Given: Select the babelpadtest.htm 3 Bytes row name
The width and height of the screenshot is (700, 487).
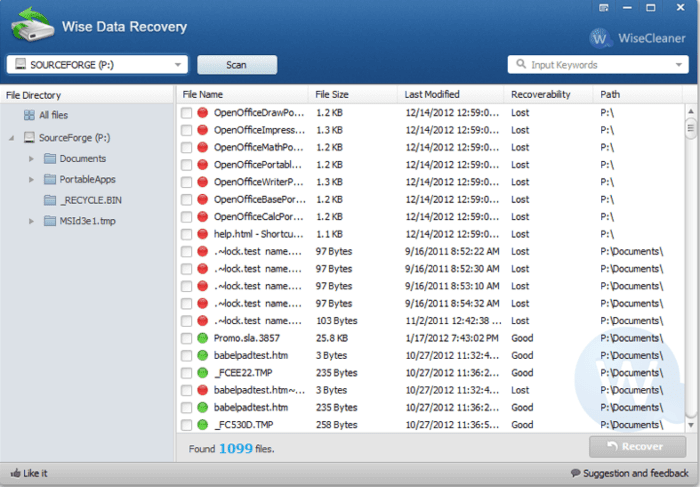Looking at the screenshot, I should 251,355.
